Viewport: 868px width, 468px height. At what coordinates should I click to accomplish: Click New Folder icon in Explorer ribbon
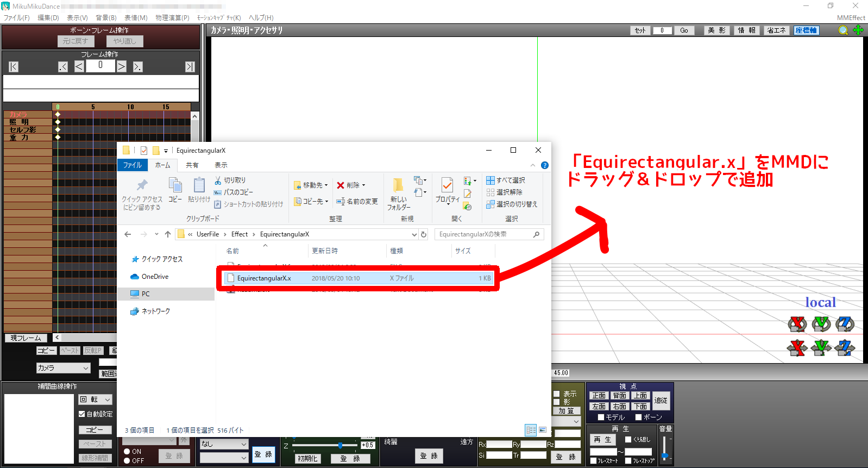398,185
